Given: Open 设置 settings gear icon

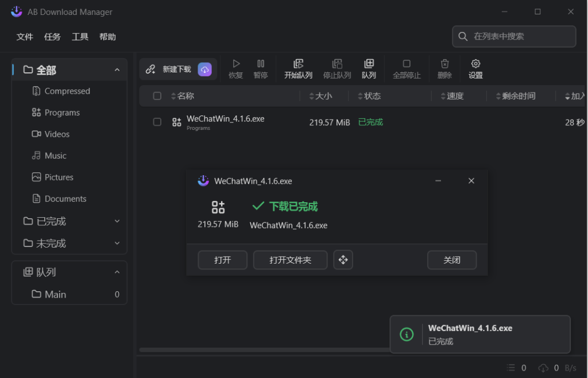Looking at the screenshot, I should pos(475,64).
